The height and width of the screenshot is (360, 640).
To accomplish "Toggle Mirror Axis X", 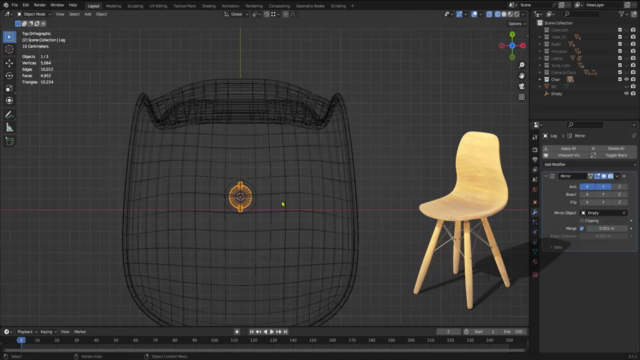I will click(587, 187).
